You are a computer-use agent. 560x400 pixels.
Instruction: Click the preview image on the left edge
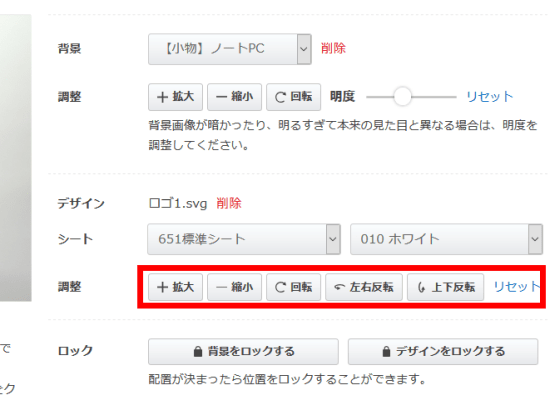tap(15, 157)
